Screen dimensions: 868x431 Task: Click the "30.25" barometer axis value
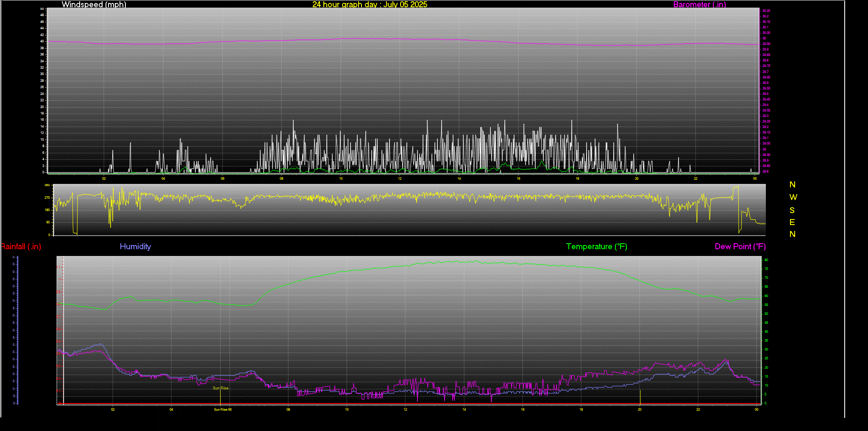tap(766, 11)
